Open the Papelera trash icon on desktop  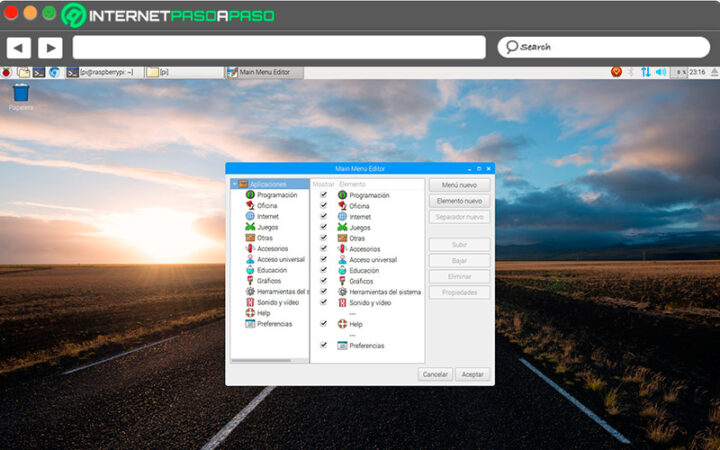click(20, 93)
